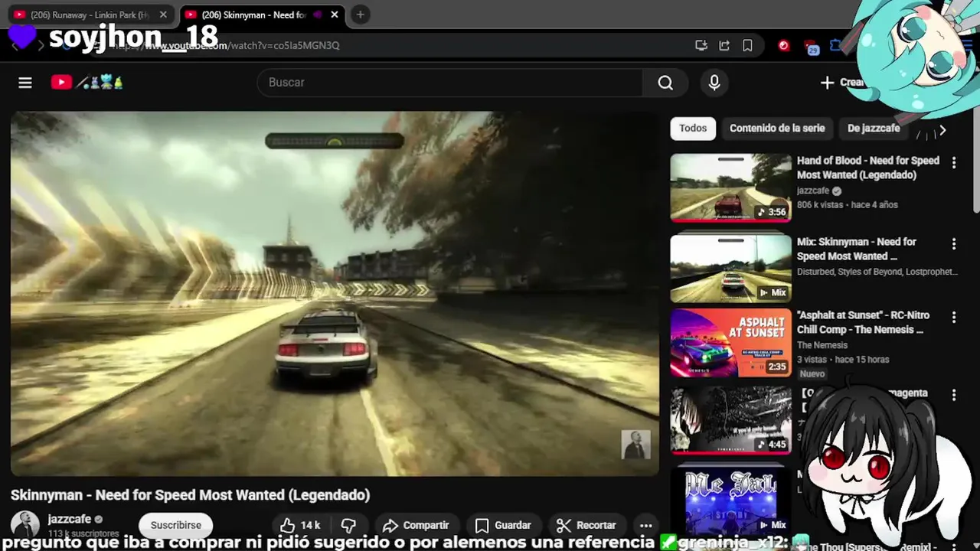The width and height of the screenshot is (980, 551).
Task: Start voice search with the microphone
Action: click(x=714, y=83)
